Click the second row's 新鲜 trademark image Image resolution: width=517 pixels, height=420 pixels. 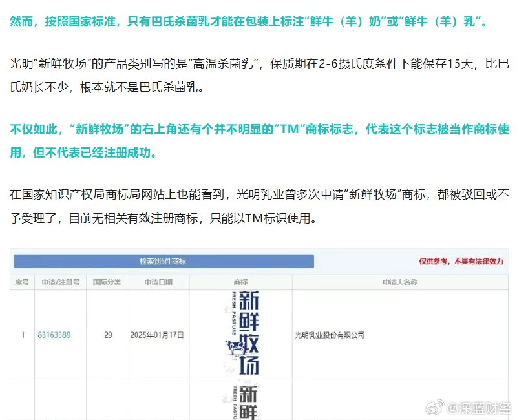pos(246,402)
